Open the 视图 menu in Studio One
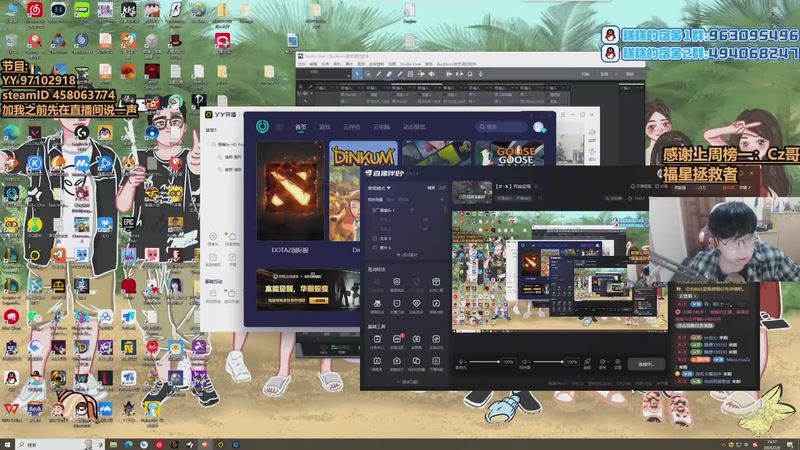This screenshot has height=450, width=800. [x=392, y=64]
